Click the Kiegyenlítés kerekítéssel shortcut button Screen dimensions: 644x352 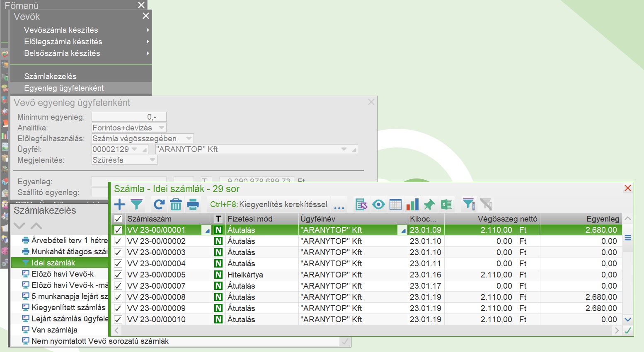click(269, 204)
